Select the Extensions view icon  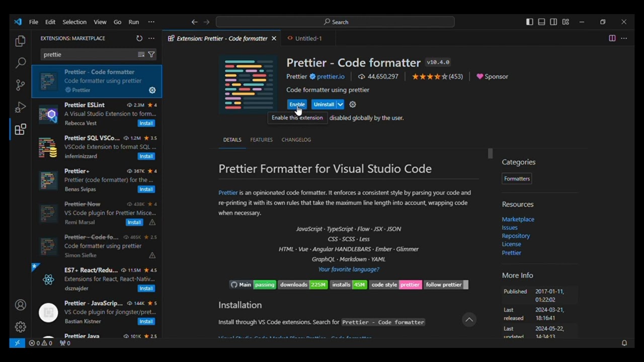(x=20, y=129)
